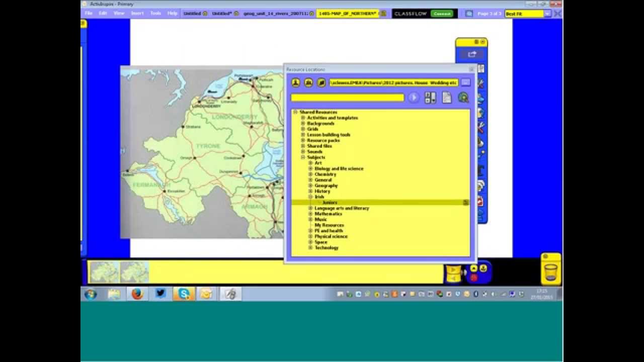Open the Tools menu
Image resolution: width=644 pixels, height=362 pixels.
pos(155,13)
